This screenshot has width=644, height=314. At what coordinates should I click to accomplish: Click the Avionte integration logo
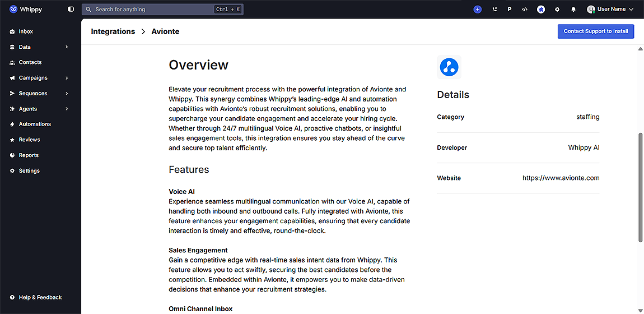coord(449,67)
